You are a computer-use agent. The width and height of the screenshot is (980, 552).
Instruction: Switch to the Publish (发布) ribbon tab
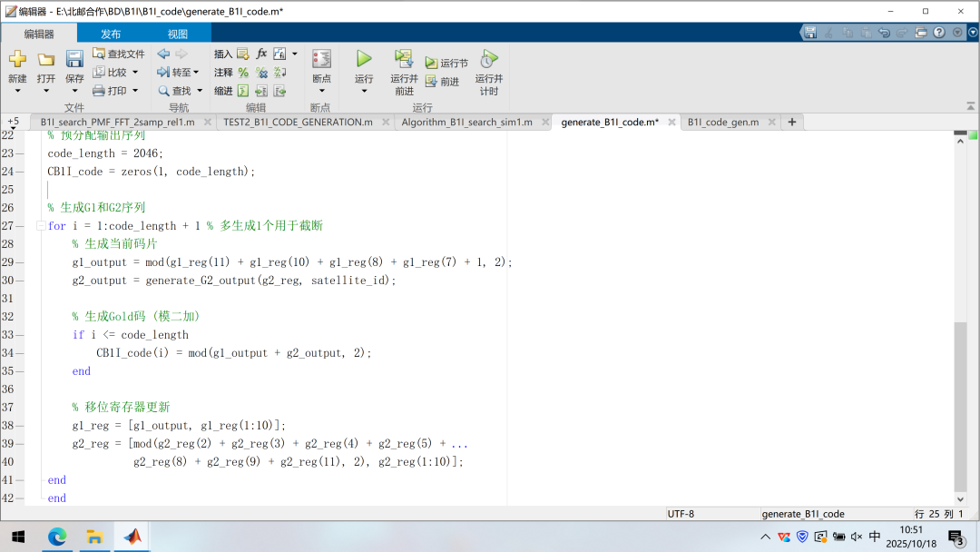tap(111, 34)
